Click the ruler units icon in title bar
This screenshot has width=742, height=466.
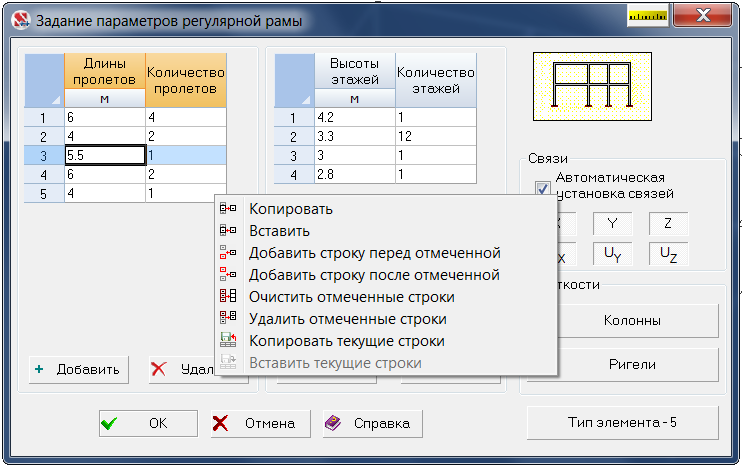point(647,17)
